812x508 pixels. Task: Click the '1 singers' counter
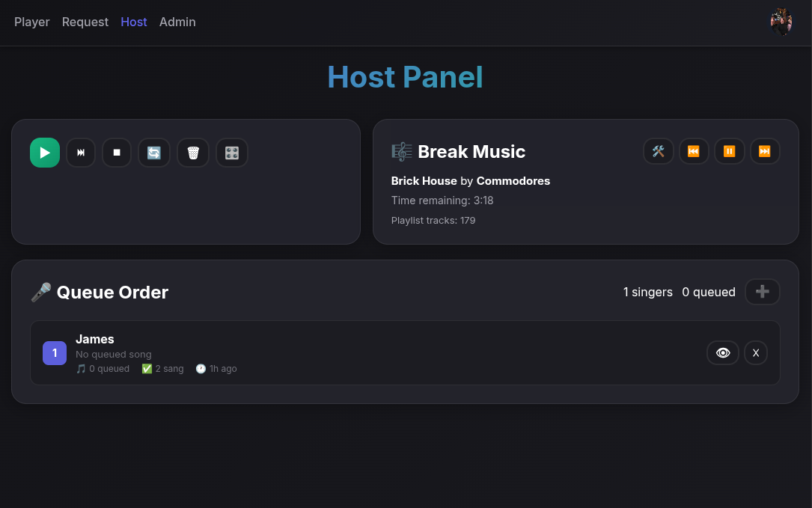tap(648, 292)
